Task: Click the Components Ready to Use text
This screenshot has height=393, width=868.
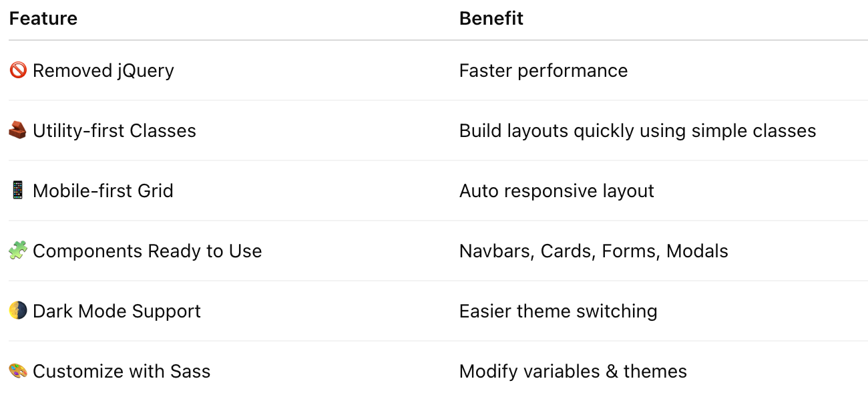Action: coord(147,251)
